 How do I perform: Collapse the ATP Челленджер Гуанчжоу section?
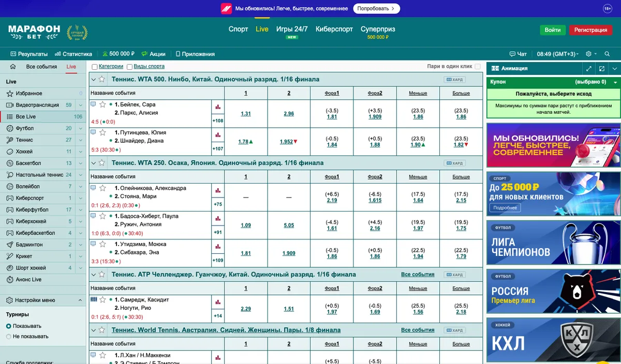(x=93, y=275)
